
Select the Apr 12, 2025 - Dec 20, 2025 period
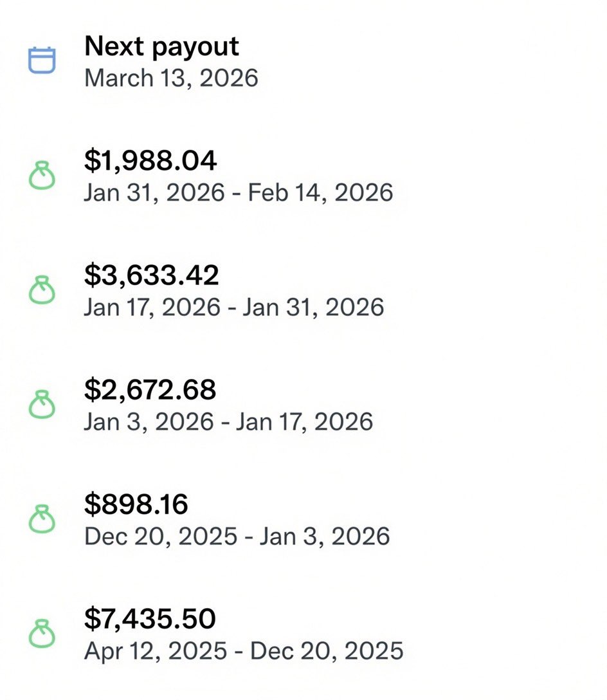pyautogui.click(x=244, y=651)
